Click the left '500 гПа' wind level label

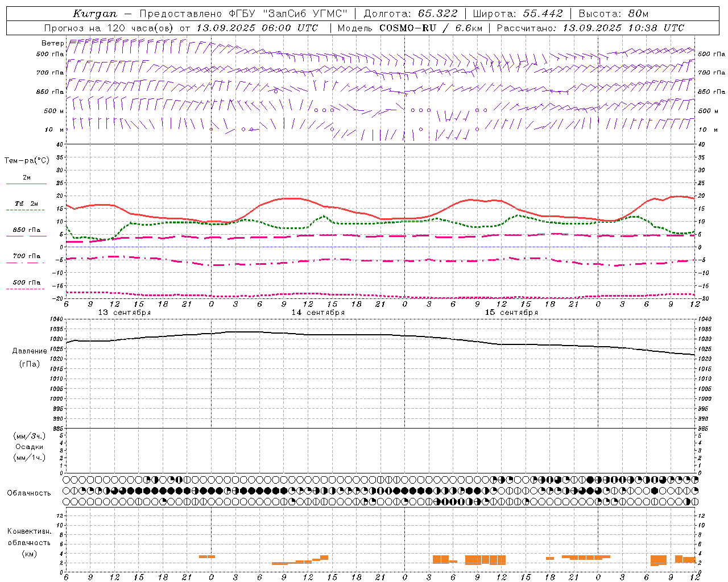pos(50,54)
